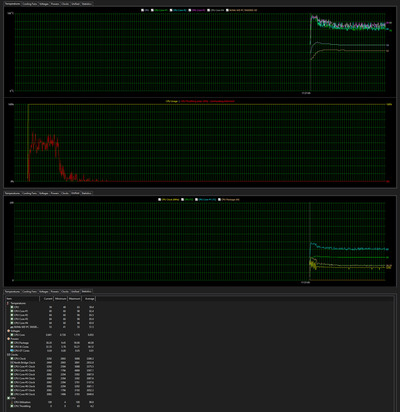Click the Temperatures group thermometer icon in statistics
400x412 pixels.
(x=8, y=303)
